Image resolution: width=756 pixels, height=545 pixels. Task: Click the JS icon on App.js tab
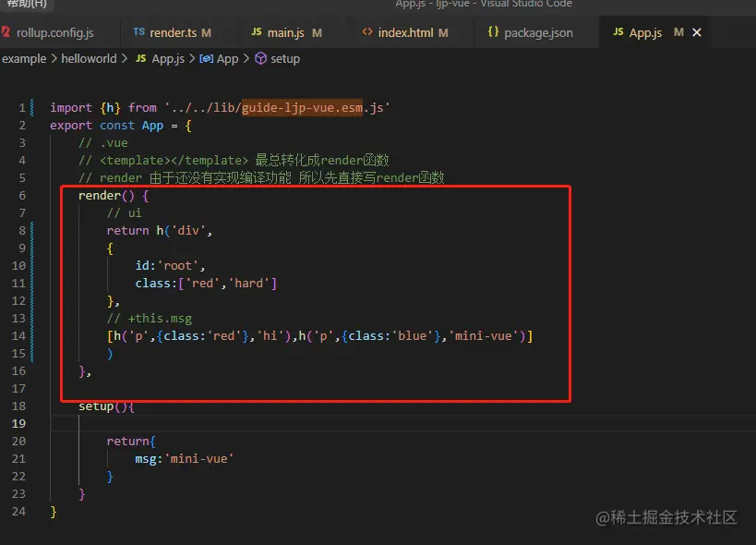pyautogui.click(x=618, y=31)
